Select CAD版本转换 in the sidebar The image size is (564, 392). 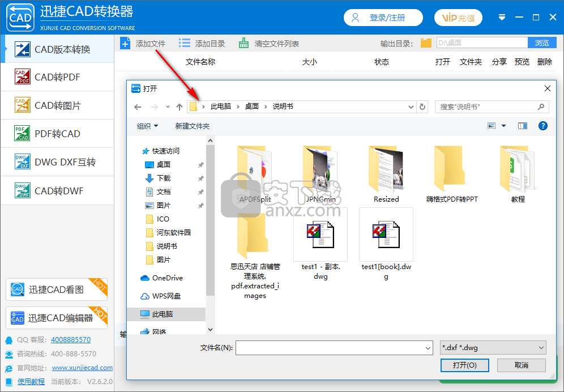point(58,49)
